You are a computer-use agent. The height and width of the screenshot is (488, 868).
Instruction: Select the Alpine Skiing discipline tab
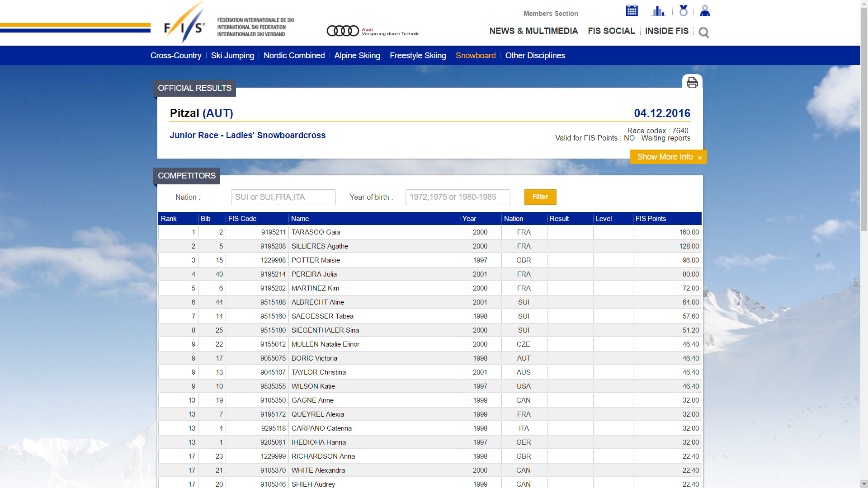357,56
